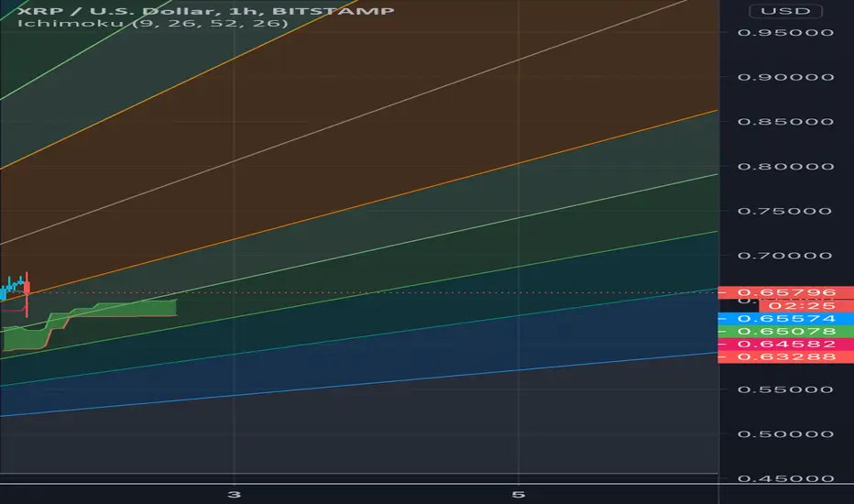
Task: Click the 0.90000 price scale label
Action: [785, 77]
